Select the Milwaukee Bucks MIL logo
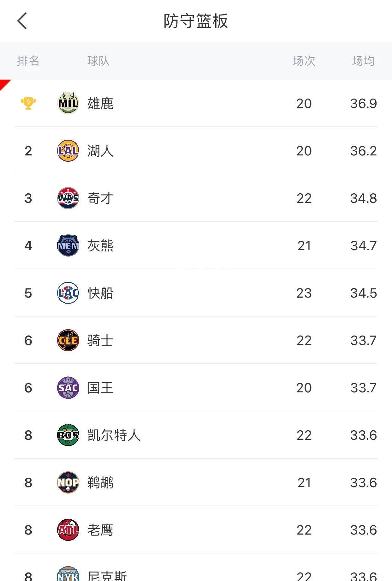Image resolution: width=392 pixels, height=581 pixels. click(x=68, y=103)
